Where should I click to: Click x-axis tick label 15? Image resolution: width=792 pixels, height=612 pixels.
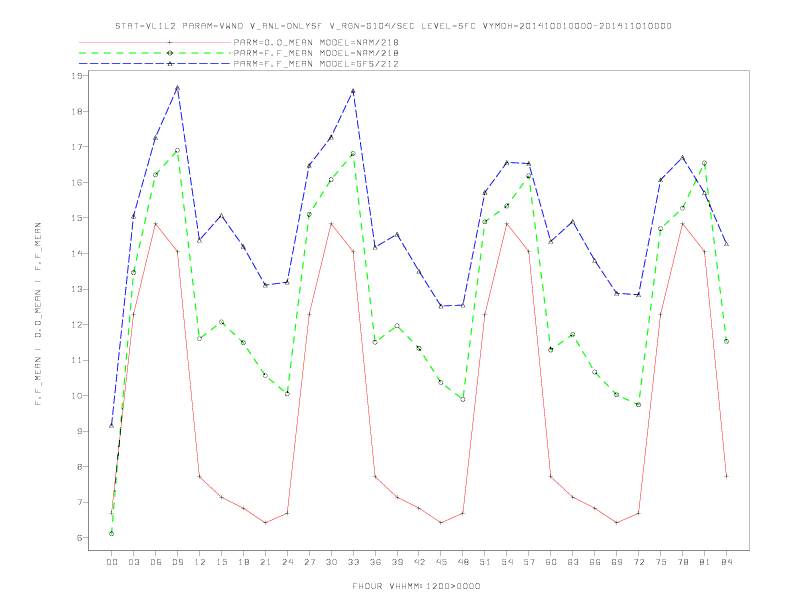click(221, 562)
